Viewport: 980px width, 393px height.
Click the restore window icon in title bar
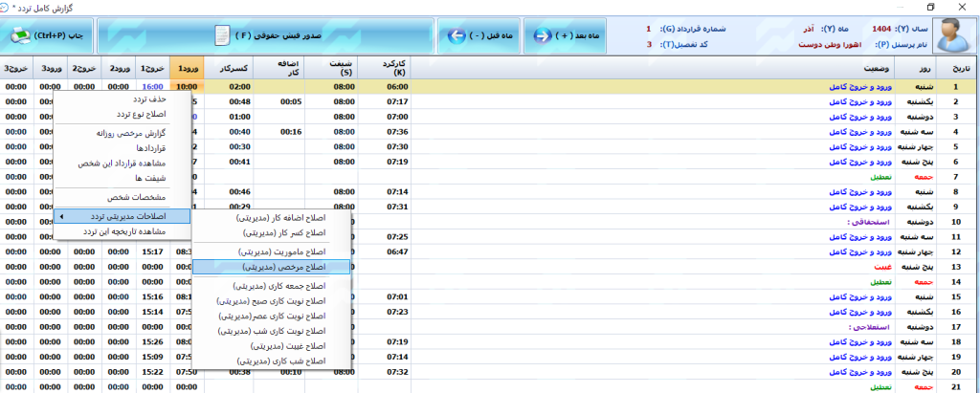pyautogui.click(x=930, y=7)
